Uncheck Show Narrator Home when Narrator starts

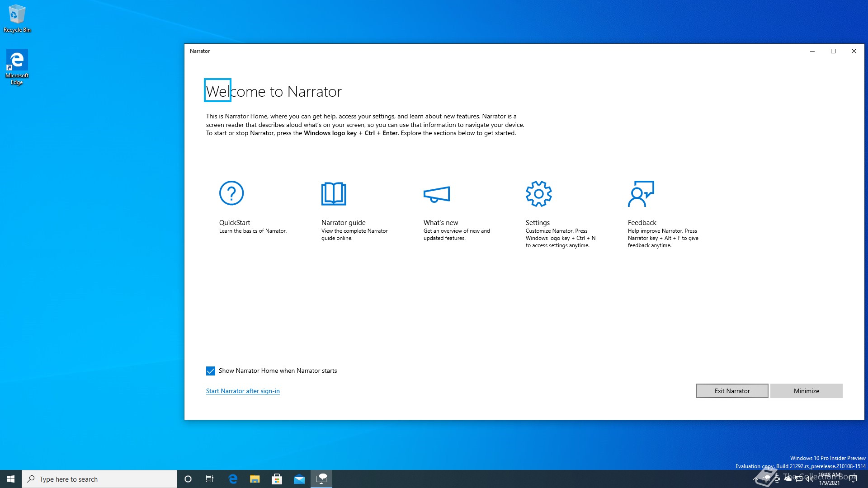coord(211,371)
